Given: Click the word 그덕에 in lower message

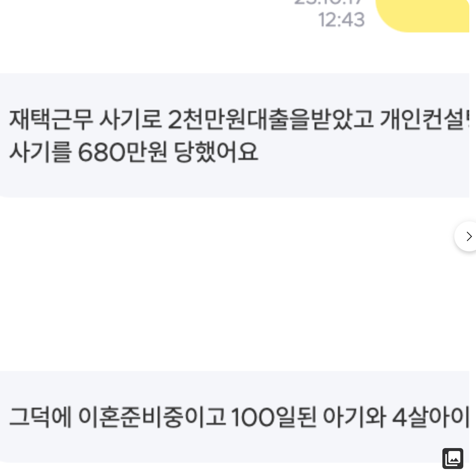Looking at the screenshot, I should pyautogui.click(x=40, y=417).
